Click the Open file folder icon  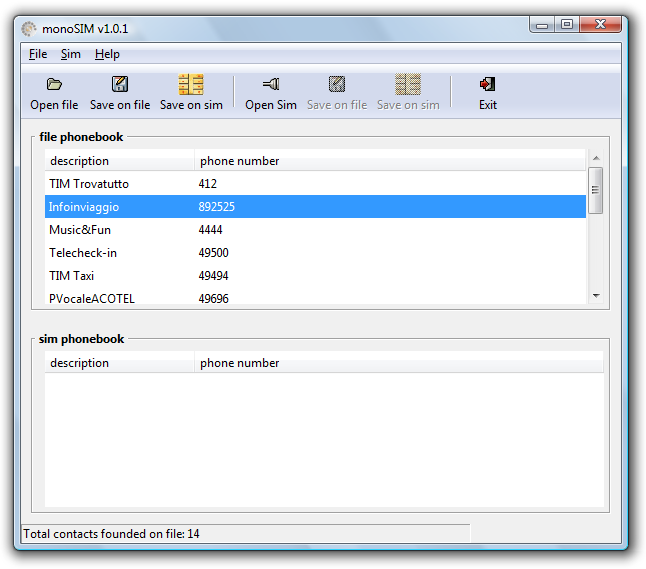click(54, 84)
